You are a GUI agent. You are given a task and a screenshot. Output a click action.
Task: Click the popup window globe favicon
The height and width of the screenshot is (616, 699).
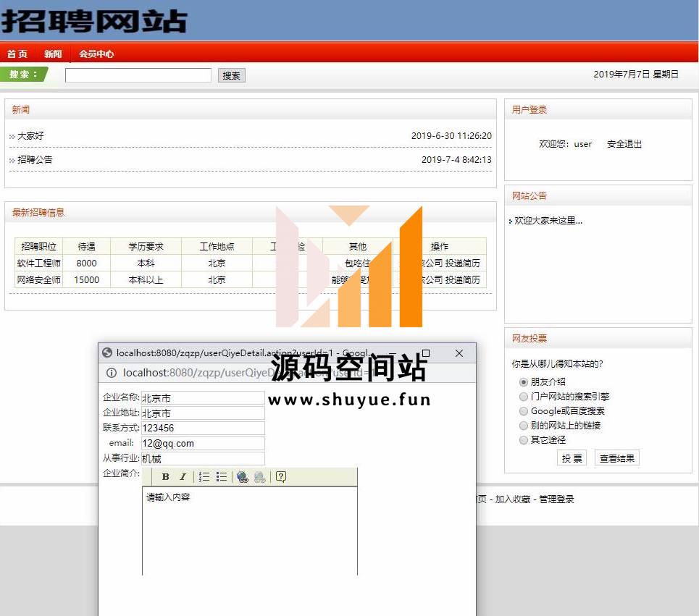[107, 353]
